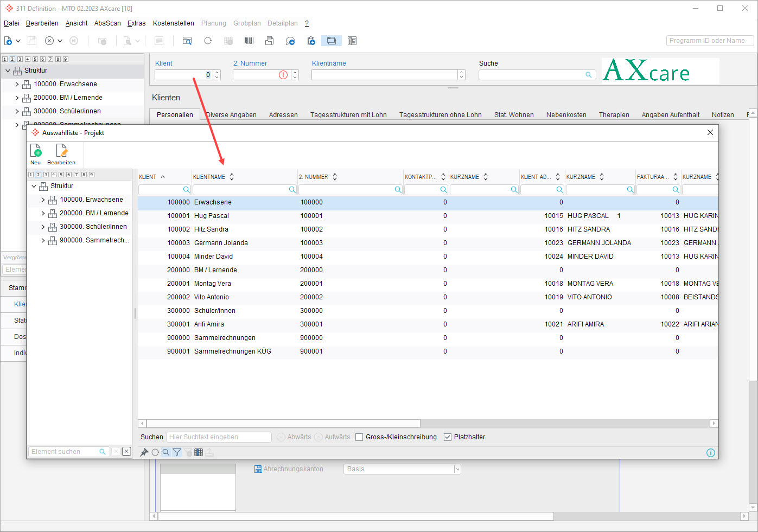Open the Extras menu
Viewport: 758px width, 532px height.
(137, 23)
